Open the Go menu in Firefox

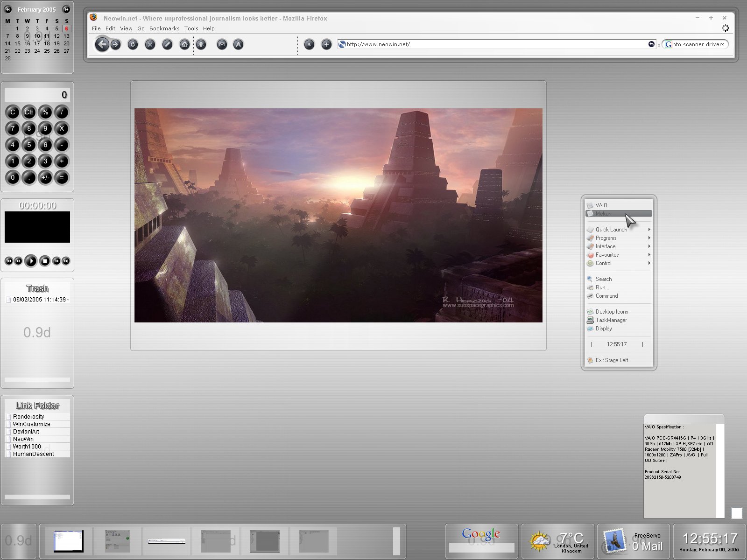coord(141,28)
